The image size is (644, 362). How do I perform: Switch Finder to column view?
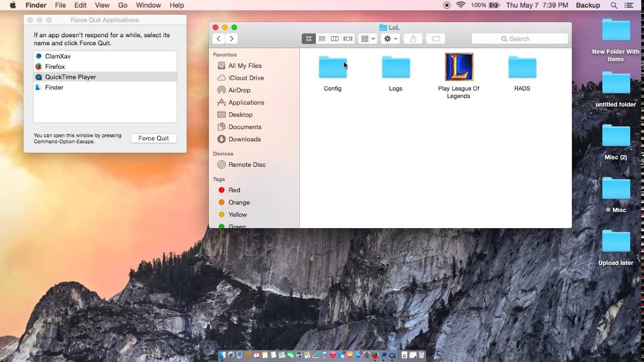tap(335, 39)
